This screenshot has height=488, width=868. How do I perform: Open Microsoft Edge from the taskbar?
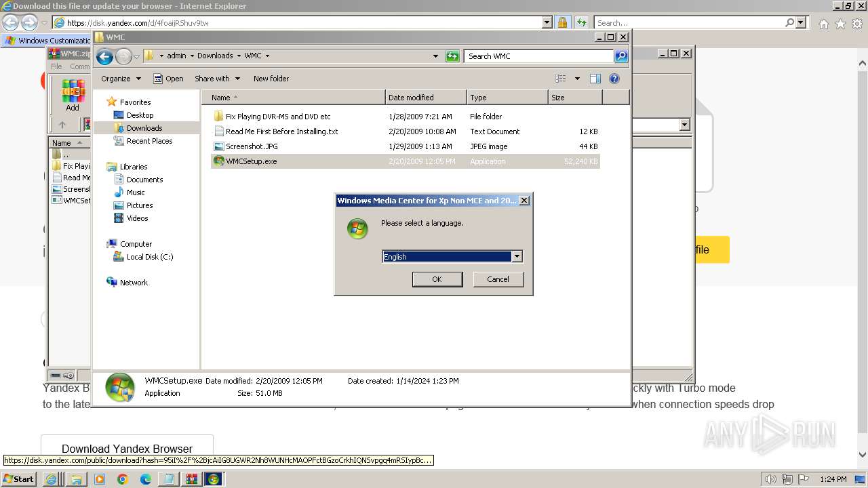(x=146, y=479)
